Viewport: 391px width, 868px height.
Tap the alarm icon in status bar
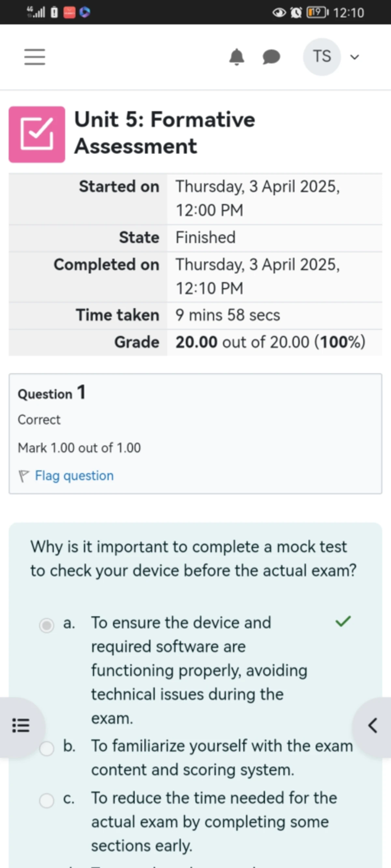click(296, 13)
